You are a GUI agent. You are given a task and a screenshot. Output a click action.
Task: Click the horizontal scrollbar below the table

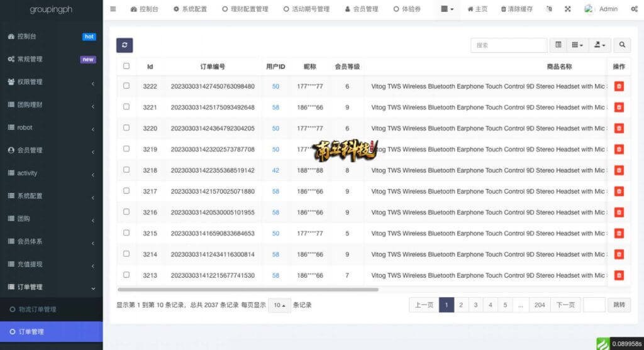click(248, 290)
